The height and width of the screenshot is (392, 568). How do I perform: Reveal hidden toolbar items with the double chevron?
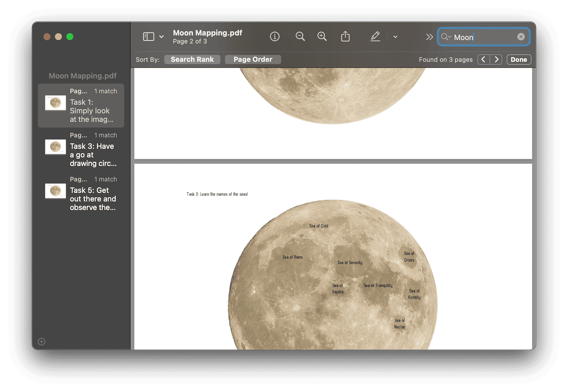429,37
